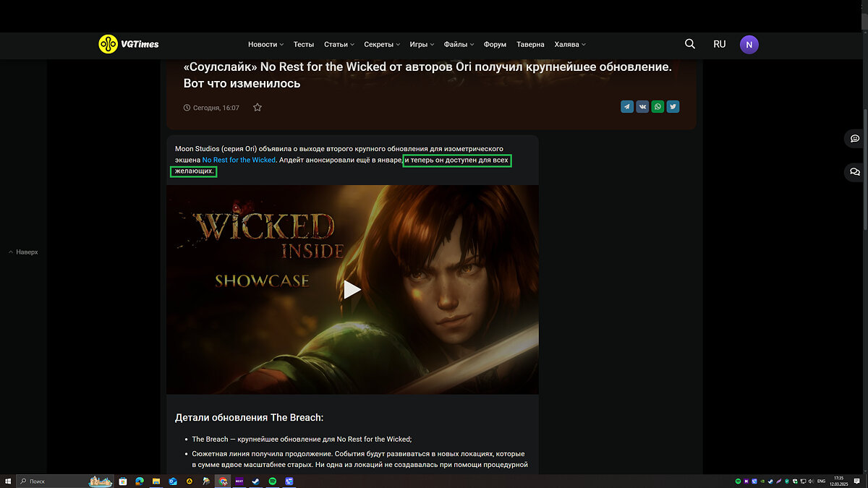This screenshot has height=488, width=868.
Task: Share the article via WhatsApp
Action: (658, 107)
